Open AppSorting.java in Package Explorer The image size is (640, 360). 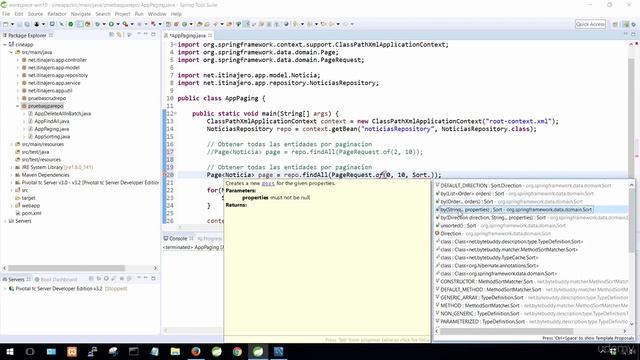pyautogui.click(x=52, y=137)
